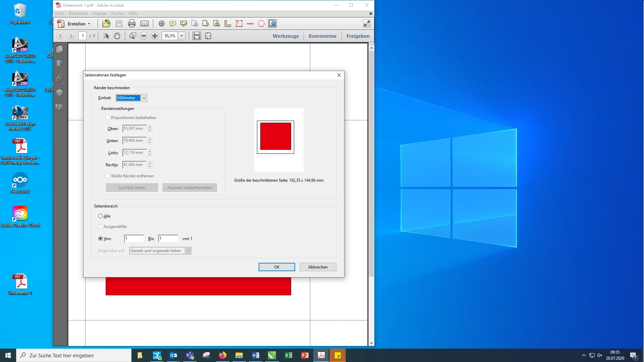
Task: Click the marquee zoom tool
Action: point(132,36)
